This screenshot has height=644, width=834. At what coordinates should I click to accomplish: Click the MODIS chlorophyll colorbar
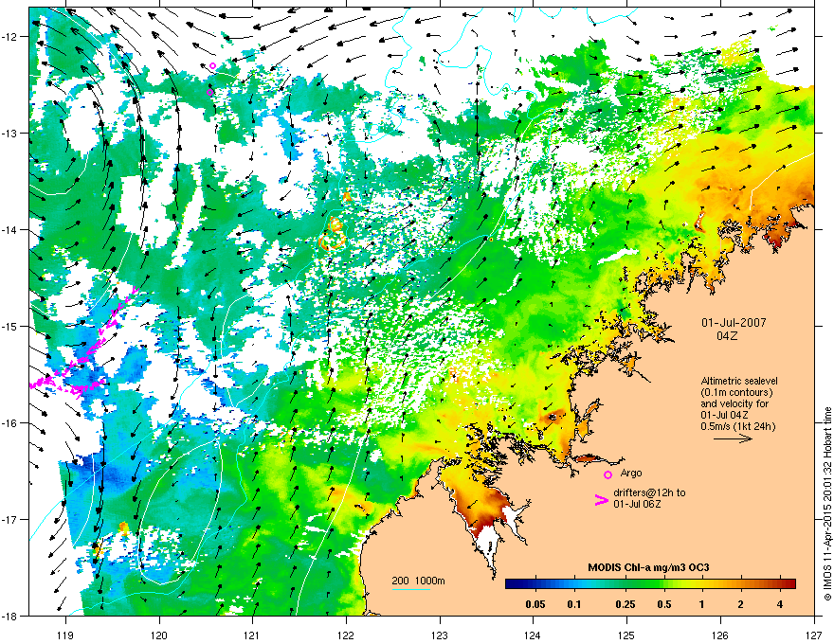[x=650, y=583]
